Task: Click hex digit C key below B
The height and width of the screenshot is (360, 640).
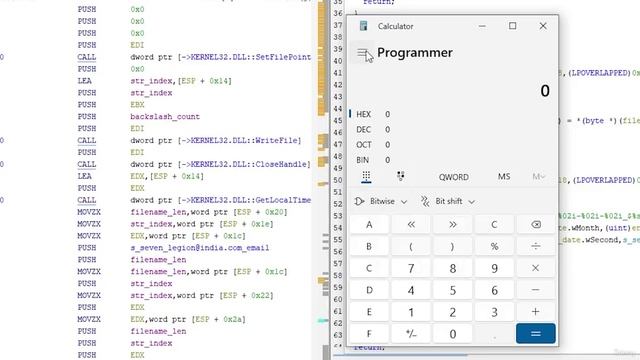Action: pos(369,268)
